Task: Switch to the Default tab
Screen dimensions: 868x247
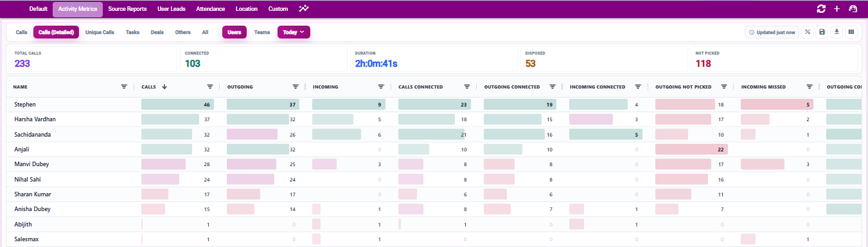Action: [x=39, y=9]
